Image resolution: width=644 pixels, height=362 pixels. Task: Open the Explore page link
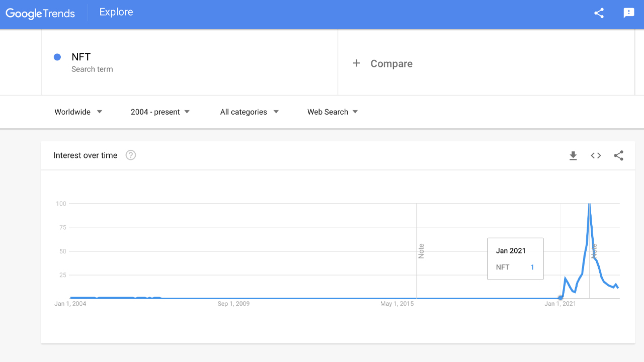(116, 12)
